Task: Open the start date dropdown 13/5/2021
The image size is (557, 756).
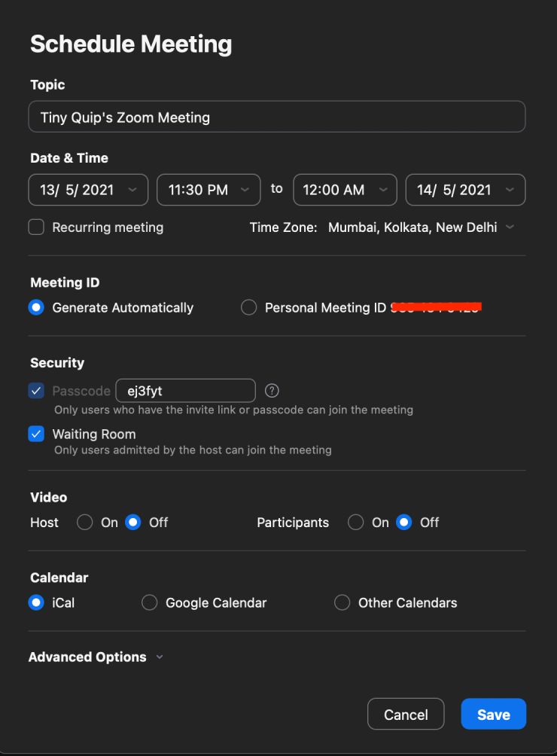Action: click(88, 190)
